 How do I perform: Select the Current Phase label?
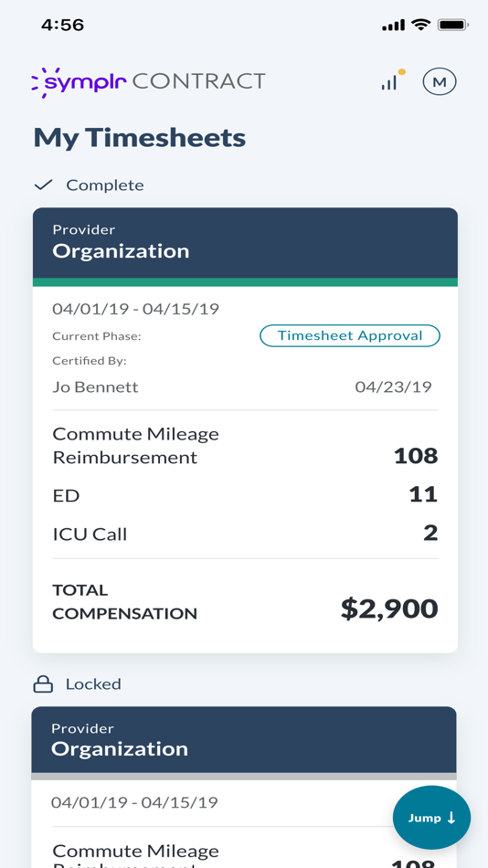[97, 336]
